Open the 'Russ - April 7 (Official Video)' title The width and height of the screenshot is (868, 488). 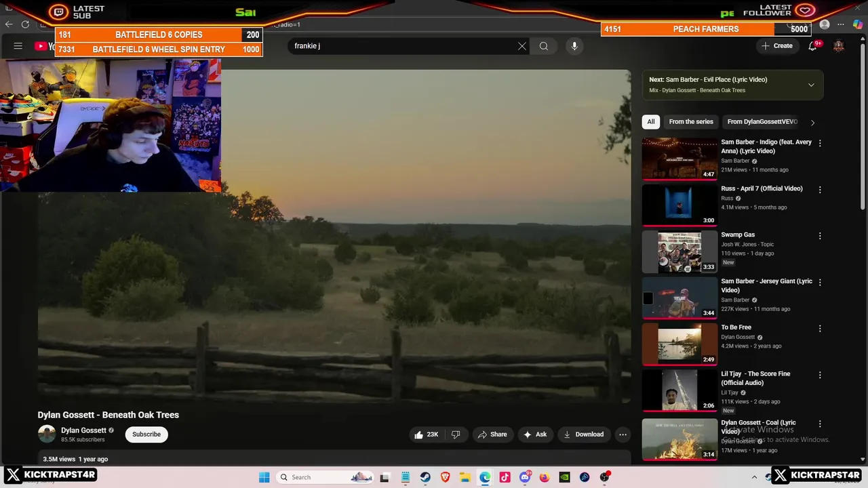point(762,188)
